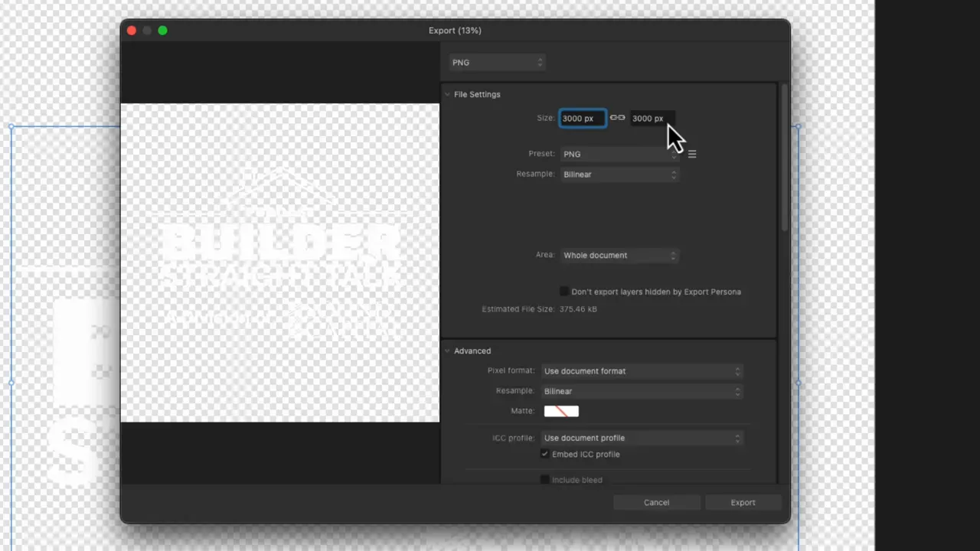Collapse the File Settings section

[x=448, y=94]
